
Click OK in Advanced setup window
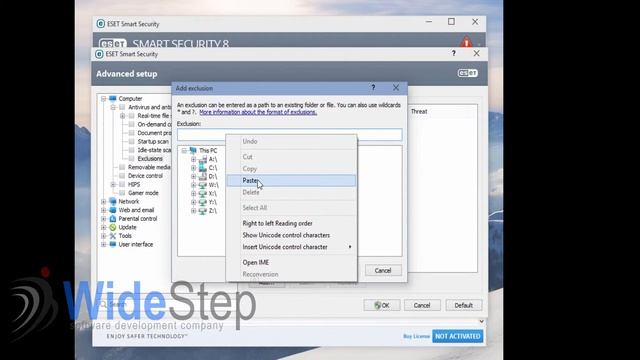(x=382, y=305)
